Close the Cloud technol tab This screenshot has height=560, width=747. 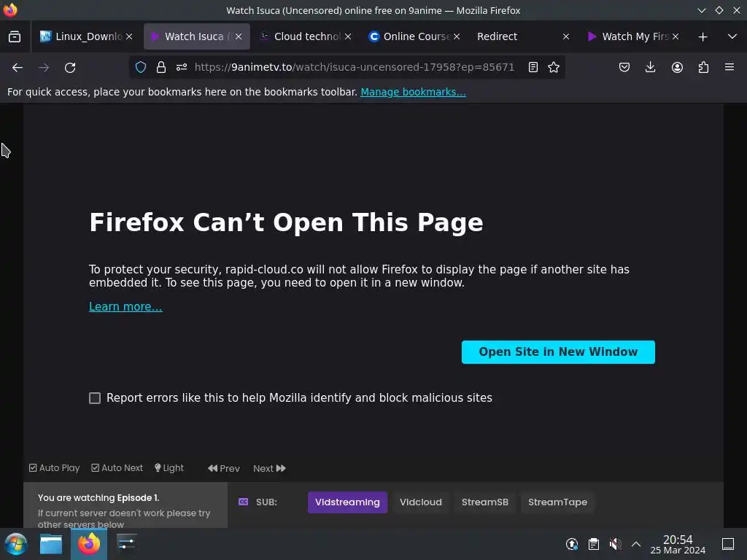click(x=348, y=36)
